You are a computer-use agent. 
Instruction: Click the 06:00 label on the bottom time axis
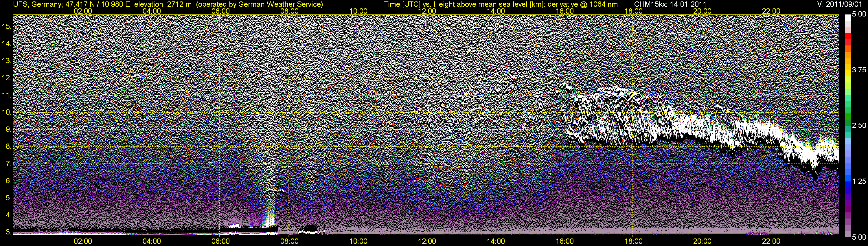tap(220, 241)
